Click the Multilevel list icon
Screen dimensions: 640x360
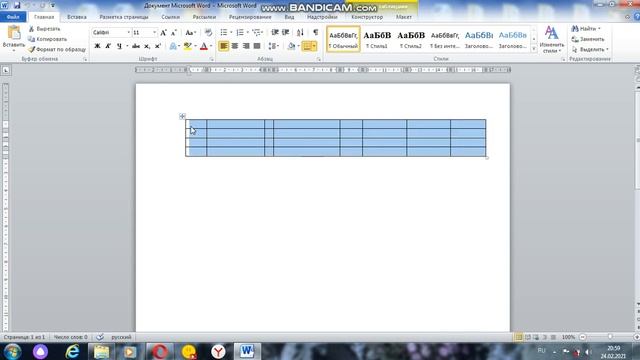tap(256, 32)
